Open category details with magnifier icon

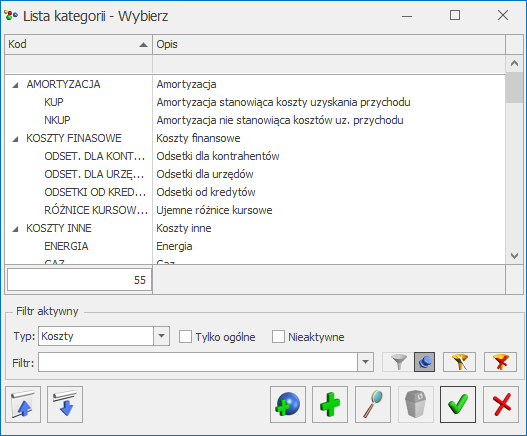[x=373, y=404]
